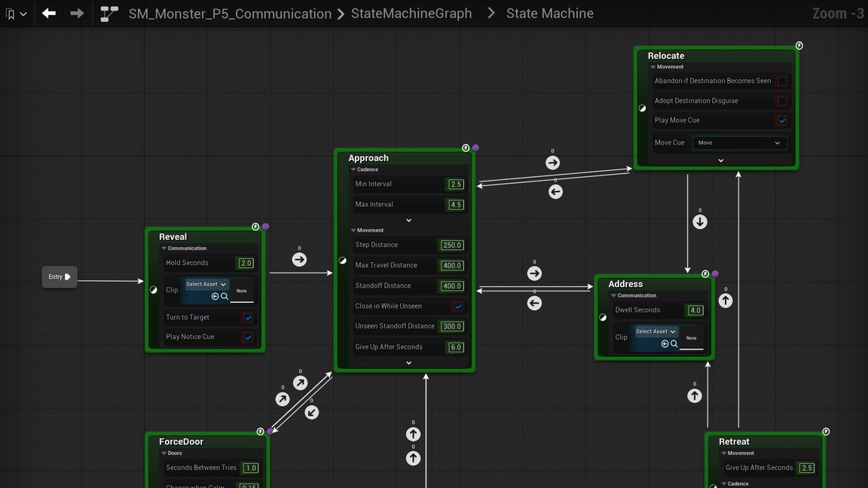The height and width of the screenshot is (488, 868).
Task: Click the Reveal node lightning icon
Action: pos(255,227)
